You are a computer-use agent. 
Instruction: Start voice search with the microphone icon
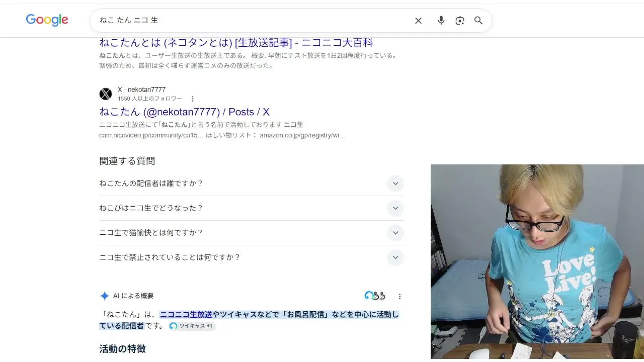441,21
